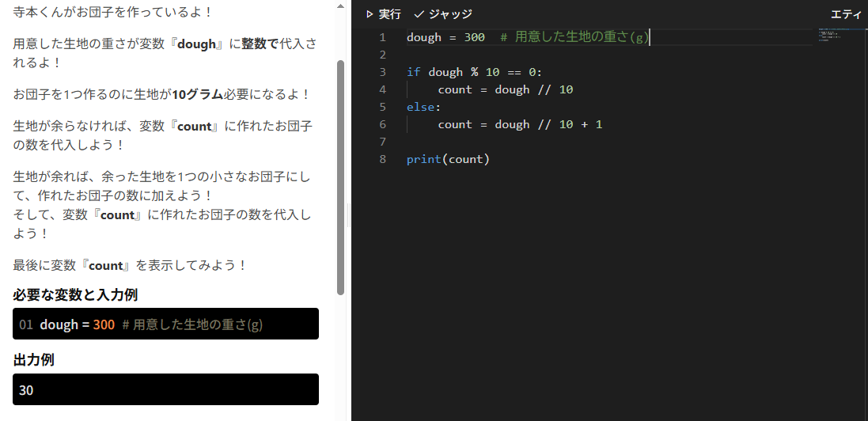
Task: Click the problem description scrollbar thumb
Action: [340, 174]
